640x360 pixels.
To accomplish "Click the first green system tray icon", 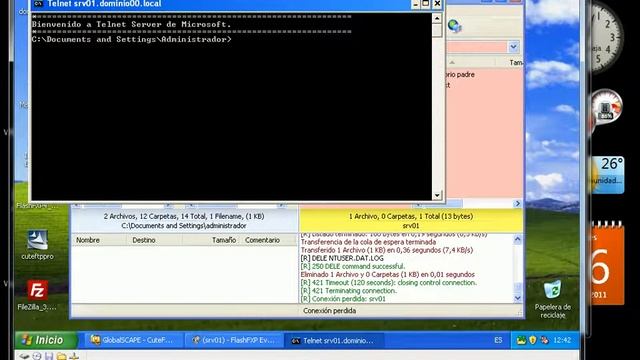I will click(521, 340).
